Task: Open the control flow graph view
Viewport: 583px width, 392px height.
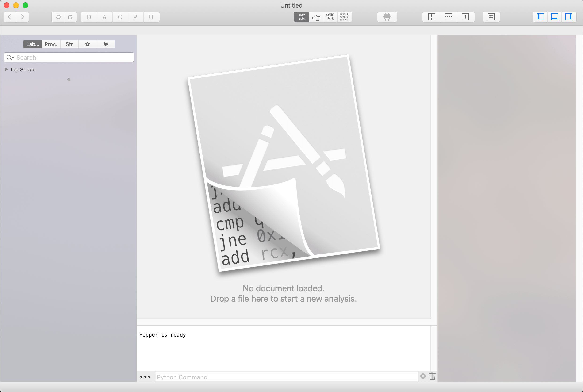Action: click(316, 17)
